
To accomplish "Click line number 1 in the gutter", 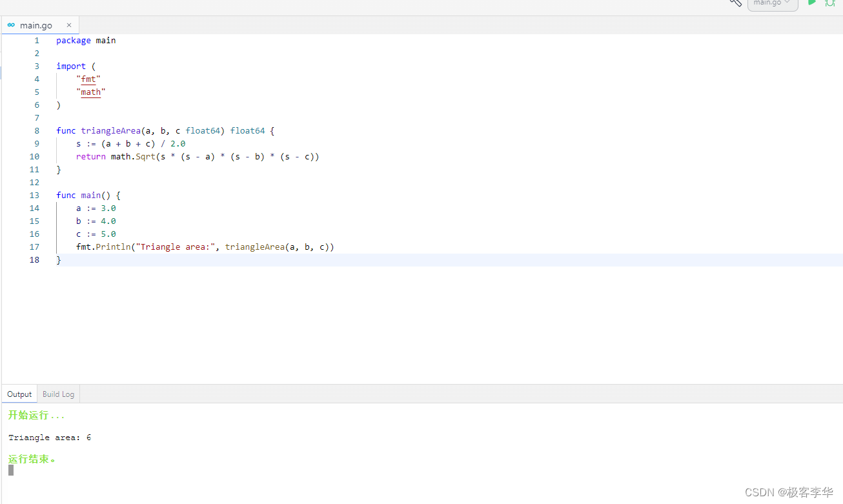I will pyautogui.click(x=37, y=40).
